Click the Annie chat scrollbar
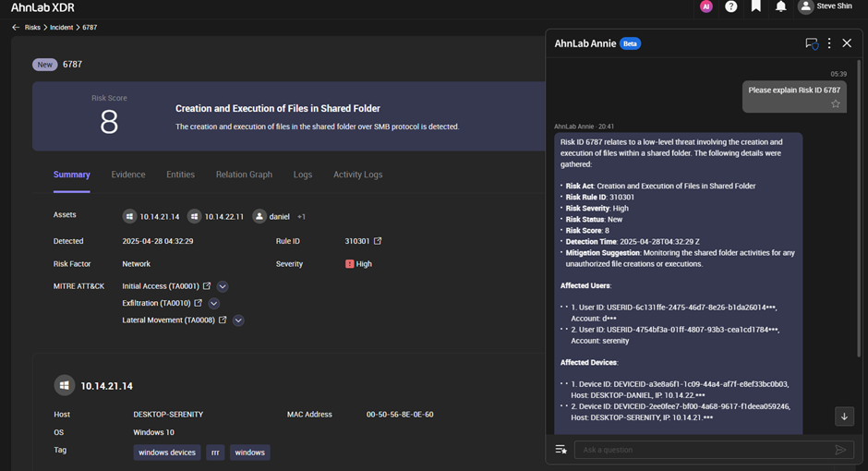Viewport: 868px width, 471px height. tap(859, 209)
